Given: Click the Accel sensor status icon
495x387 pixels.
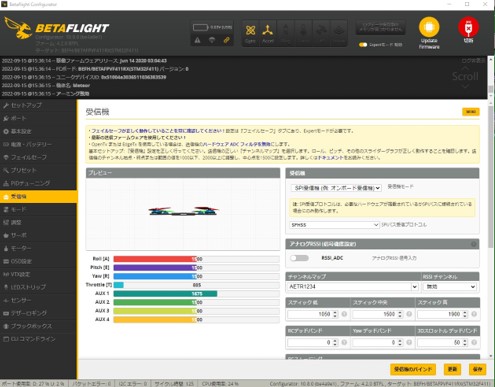Looking at the screenshot, I should [267, 30].
